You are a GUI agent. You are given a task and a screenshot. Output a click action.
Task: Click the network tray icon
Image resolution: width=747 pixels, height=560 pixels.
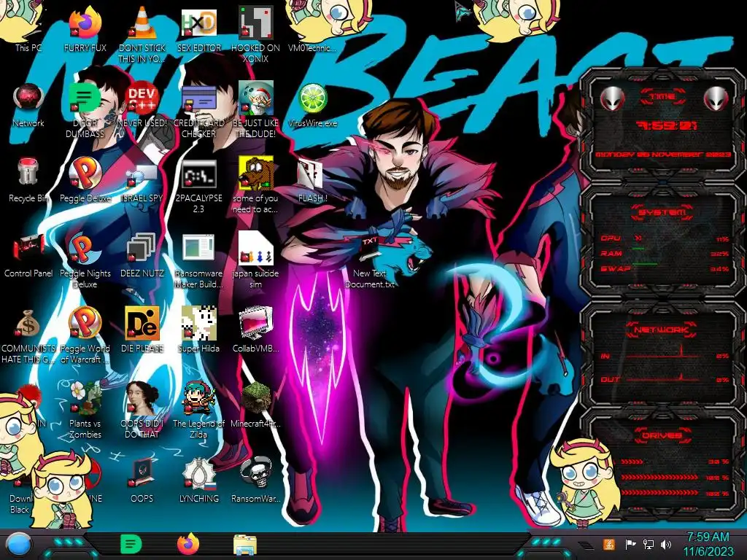point(649,544)
